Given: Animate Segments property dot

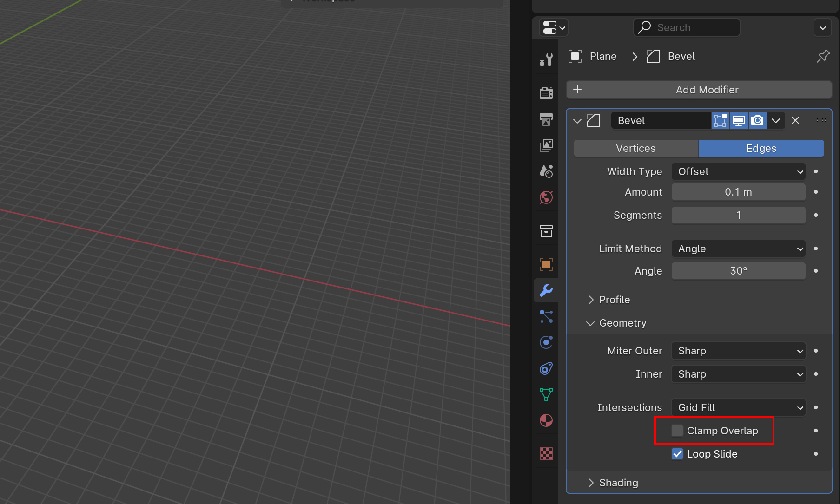Looking at the screenshot, I should [816, 215].
